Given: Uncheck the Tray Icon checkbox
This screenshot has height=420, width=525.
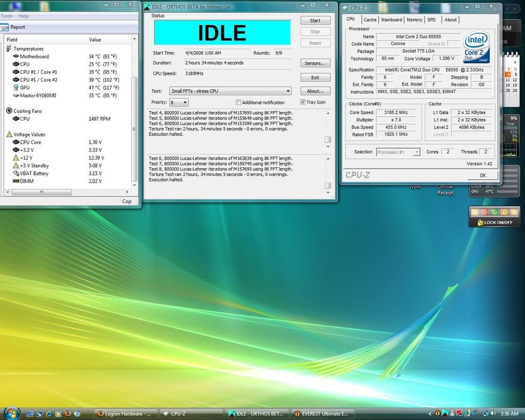Looking at the screenshot, I should [x=303, y=102].
